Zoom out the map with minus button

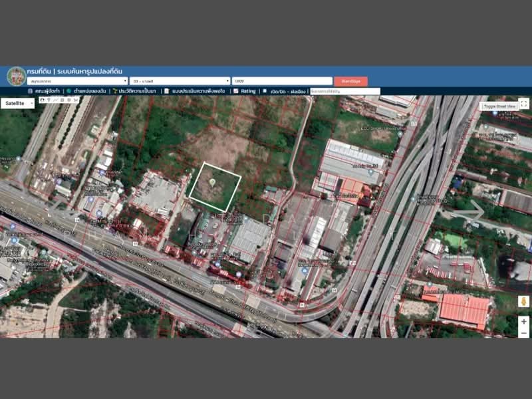pyautogui.click(x=523, y=332)
